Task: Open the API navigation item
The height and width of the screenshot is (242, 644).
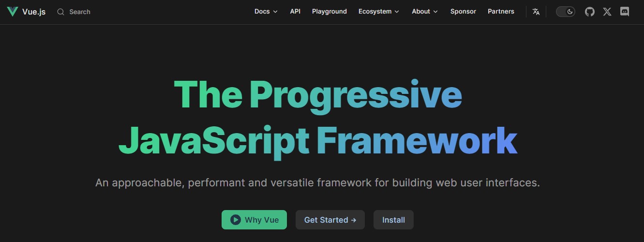Action: pos(295,12)
